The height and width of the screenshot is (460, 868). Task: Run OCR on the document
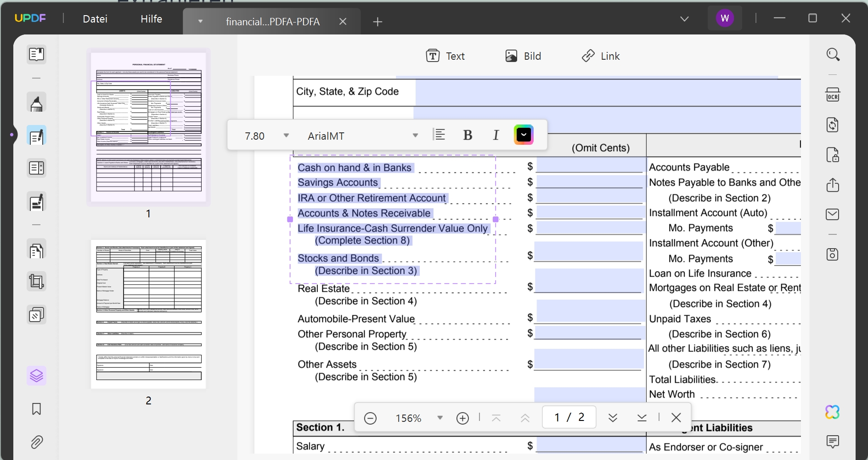(x=834, y=95)
